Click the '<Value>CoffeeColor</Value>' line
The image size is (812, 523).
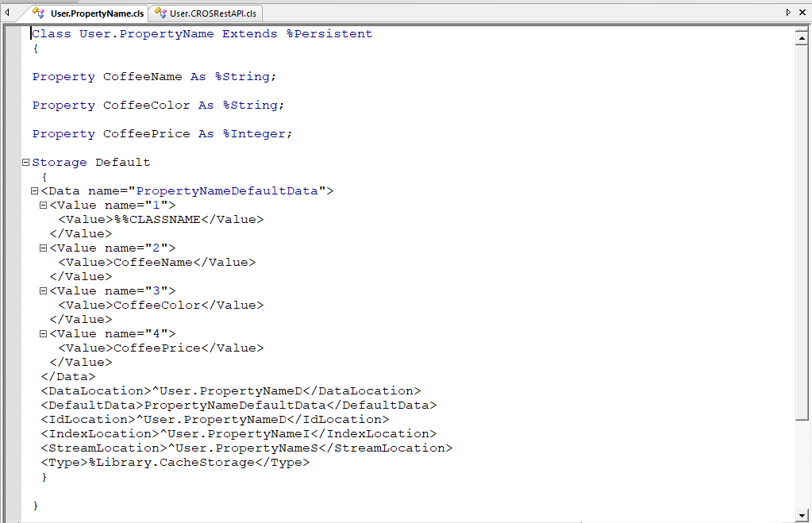point(161,305)
